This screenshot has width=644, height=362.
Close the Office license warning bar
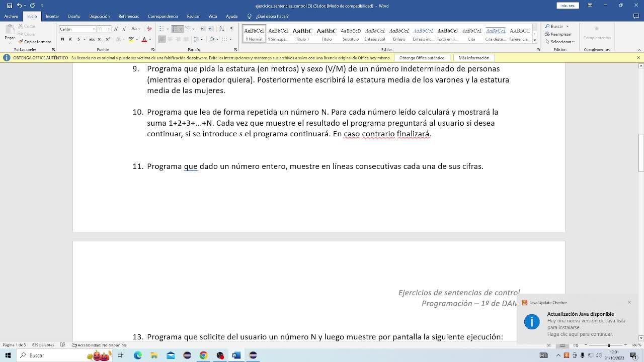click(638, 58)
